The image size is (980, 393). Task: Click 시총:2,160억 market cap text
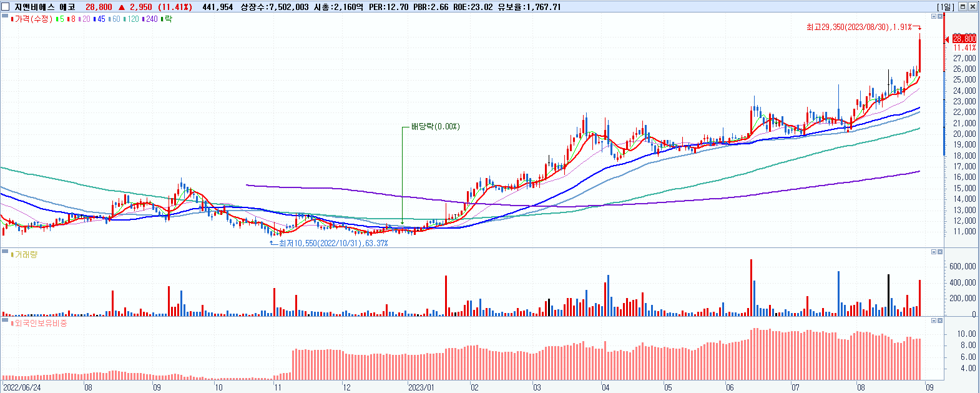point(337,7)
